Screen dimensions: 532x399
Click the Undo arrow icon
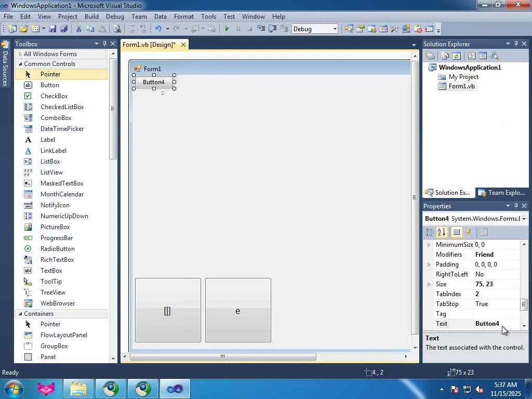(x=158, y=29)
